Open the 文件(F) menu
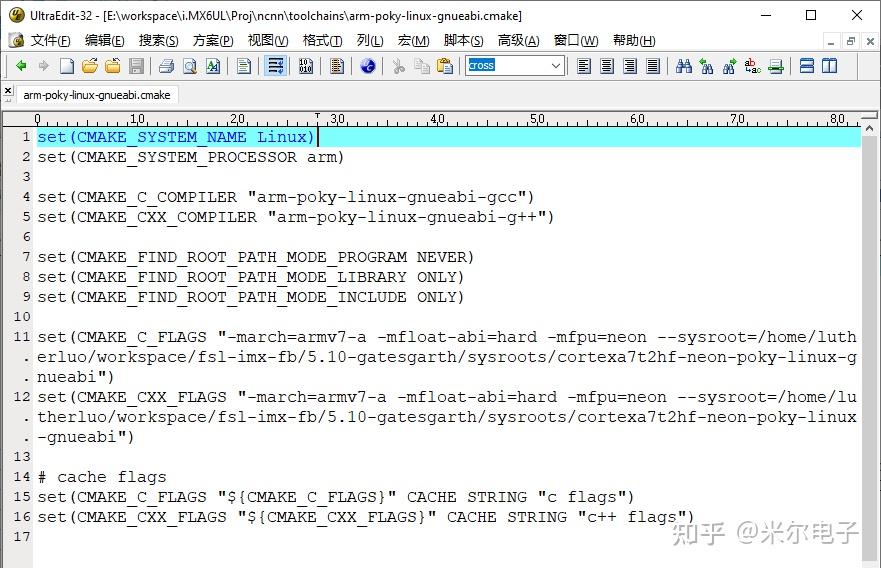 pyautogui.click(x=51, y=40)
